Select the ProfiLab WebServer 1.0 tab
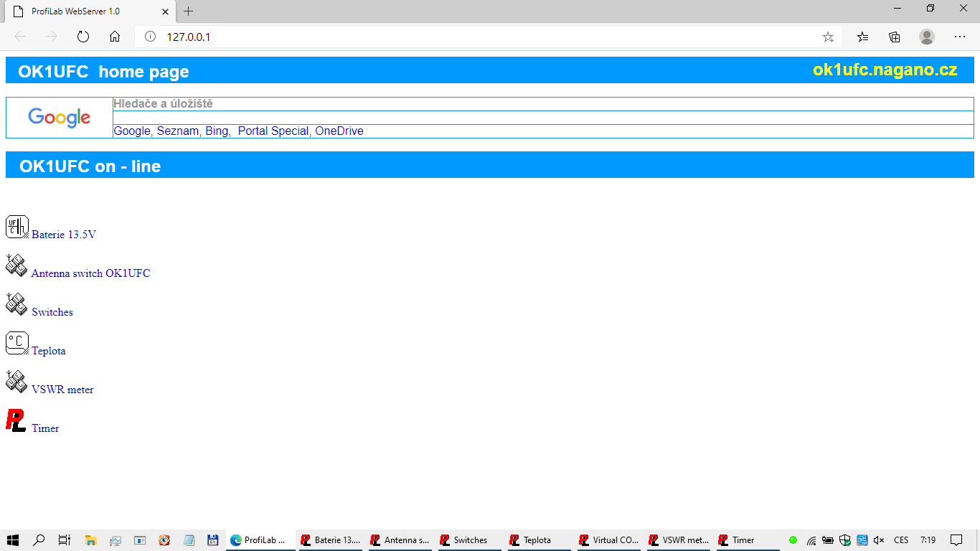 coord(86,11)
